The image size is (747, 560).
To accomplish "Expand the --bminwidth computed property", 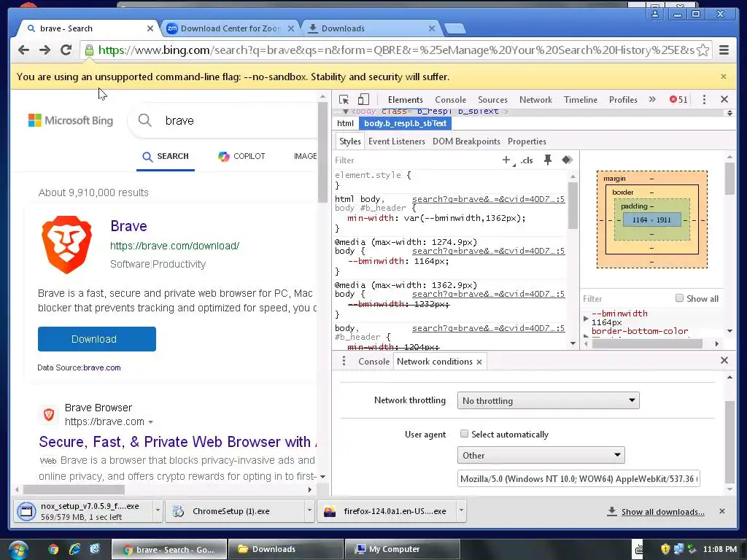I will [586, 318].
